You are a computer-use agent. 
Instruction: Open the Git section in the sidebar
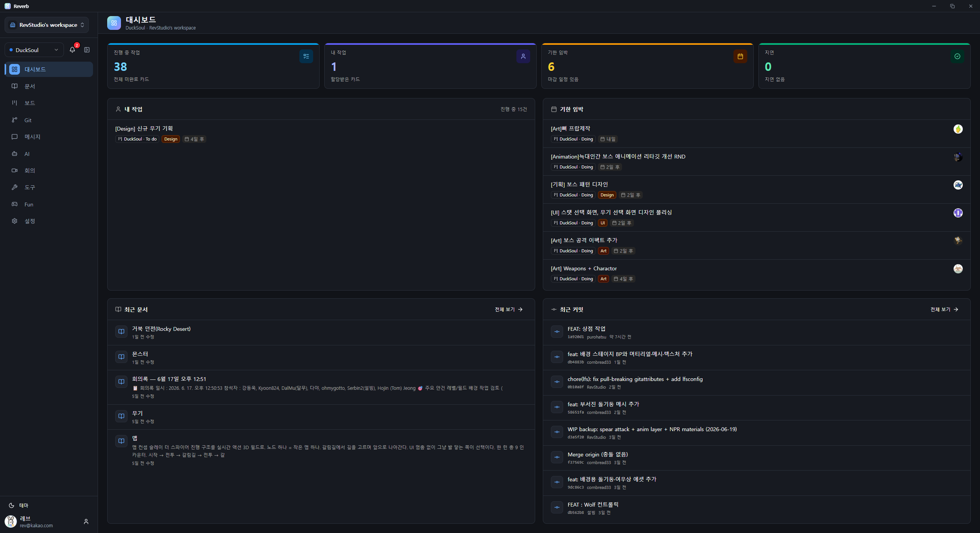point(49,120)
